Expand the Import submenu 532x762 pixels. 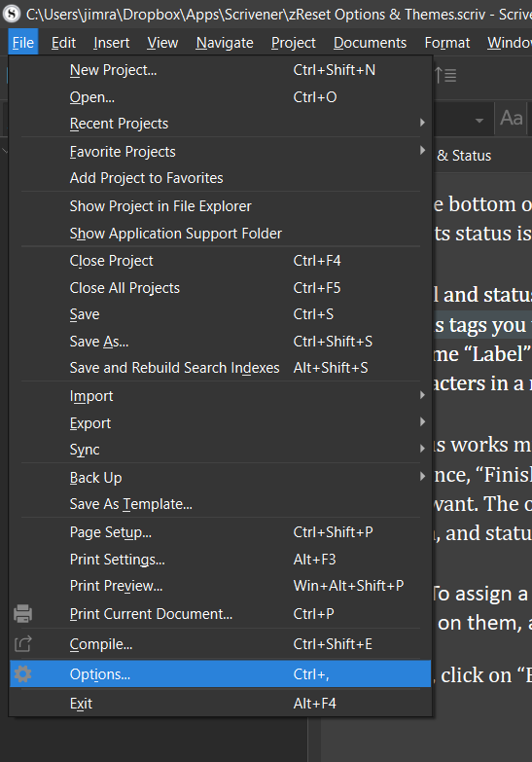point(221,395)
